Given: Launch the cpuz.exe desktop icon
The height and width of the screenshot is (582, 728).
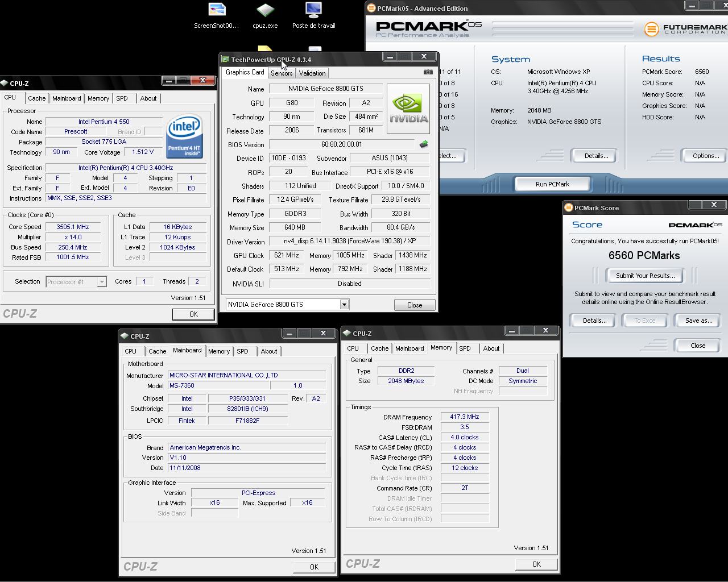Looking at the screenshot, I should (x=265, y=16).
